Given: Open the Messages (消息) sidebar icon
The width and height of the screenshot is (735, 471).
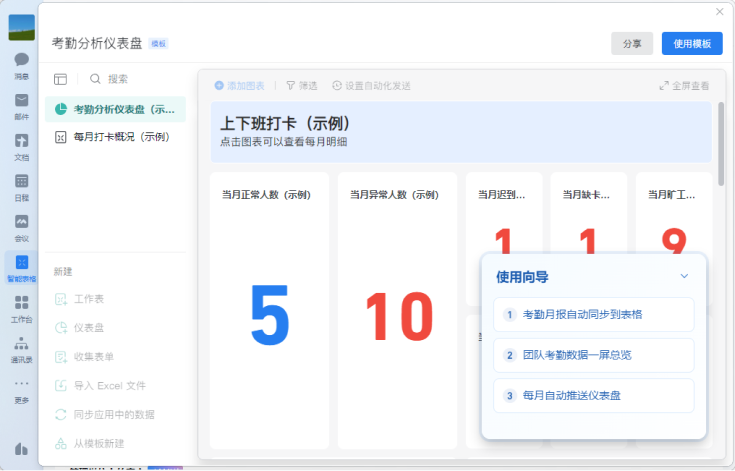Looking at the screenshot, I should click(x=22, y=66).
